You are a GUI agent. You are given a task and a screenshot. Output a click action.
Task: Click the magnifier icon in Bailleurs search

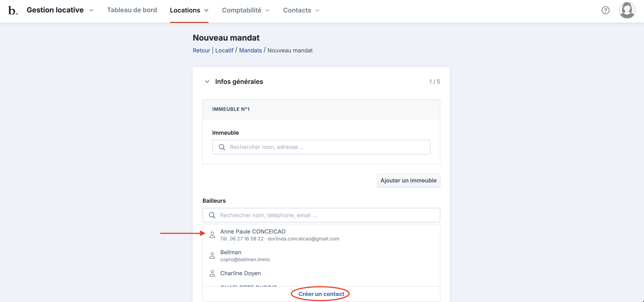coord(212,215)
